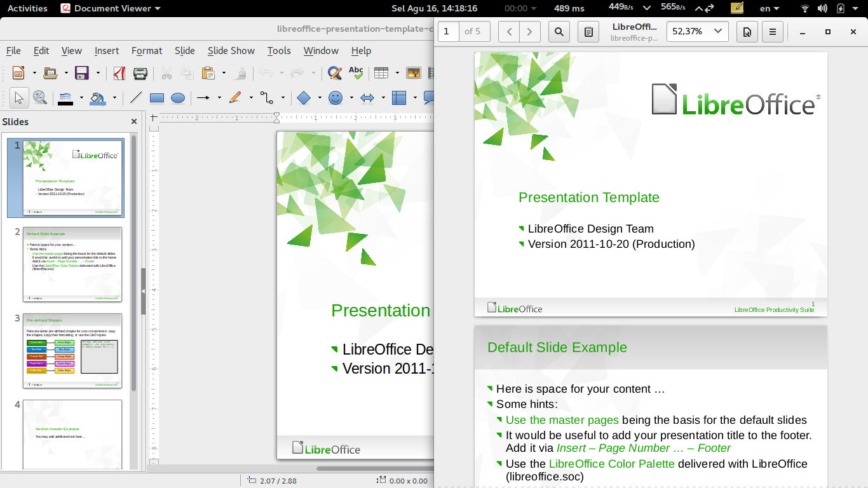Image resolution: width=868 pixels, height=488 pixels.
Task: Select the Basic Shapes diamond tool
Action: pyautogui.click(x=304, y=98)
